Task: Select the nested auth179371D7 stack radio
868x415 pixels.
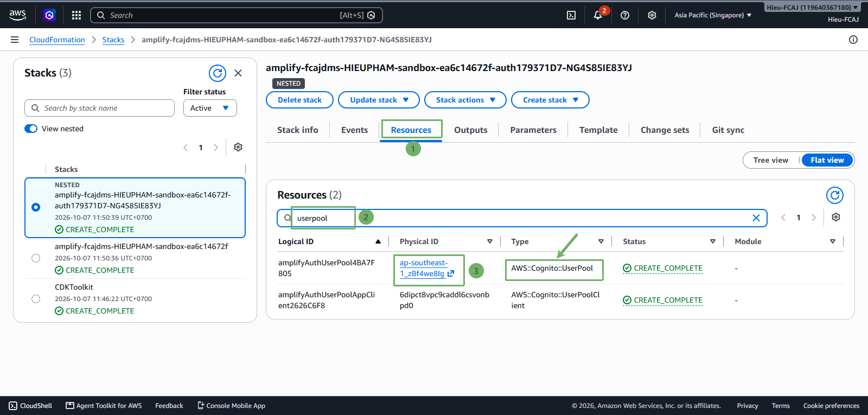Action: 36,207
